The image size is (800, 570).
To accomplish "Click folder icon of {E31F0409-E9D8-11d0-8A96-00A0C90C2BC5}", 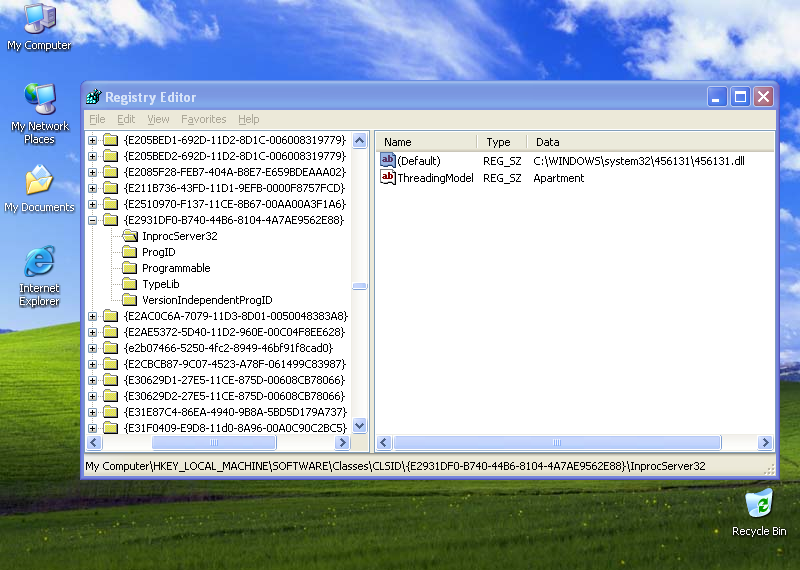I will click(x=111, y=428).
